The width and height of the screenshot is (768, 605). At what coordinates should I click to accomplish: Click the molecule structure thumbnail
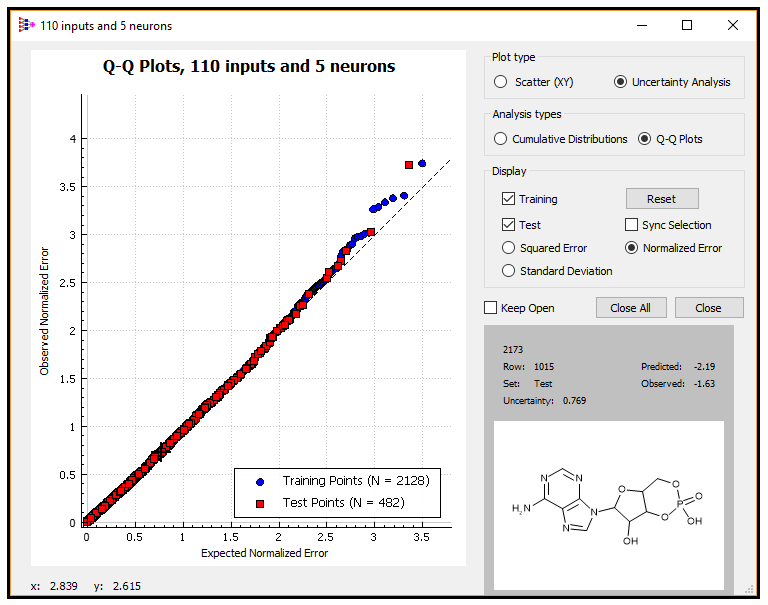click(608, 505)
